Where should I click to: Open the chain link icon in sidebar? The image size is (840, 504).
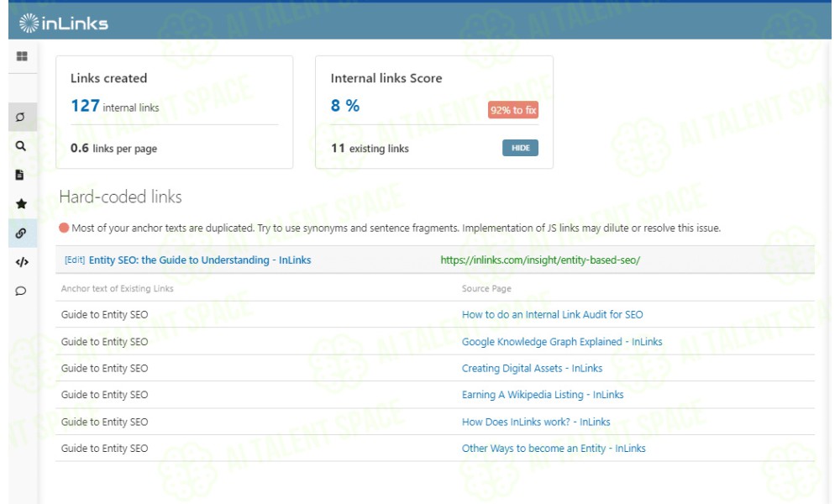tap(21, 233)
